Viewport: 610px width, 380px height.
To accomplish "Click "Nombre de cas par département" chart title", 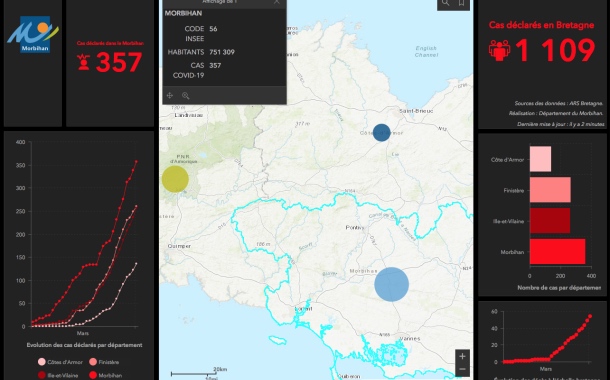I will point(559,288).
